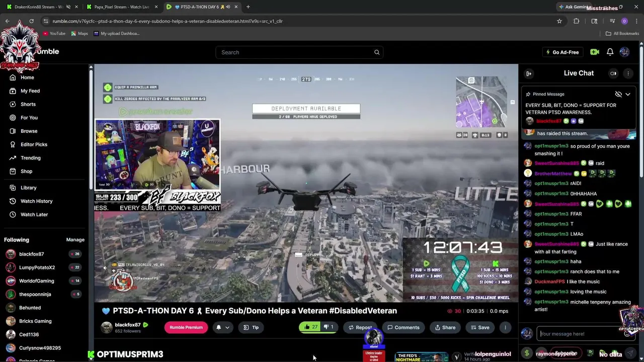644x362 pixels.
Task: Open blackfox87 channel in Following list
Action: pos(31,254)
